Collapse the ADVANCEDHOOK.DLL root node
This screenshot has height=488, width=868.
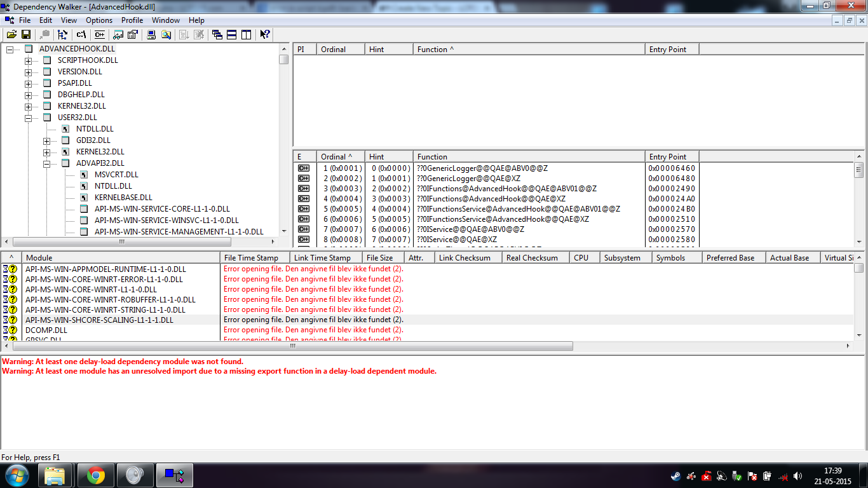(x=10, y=49)
